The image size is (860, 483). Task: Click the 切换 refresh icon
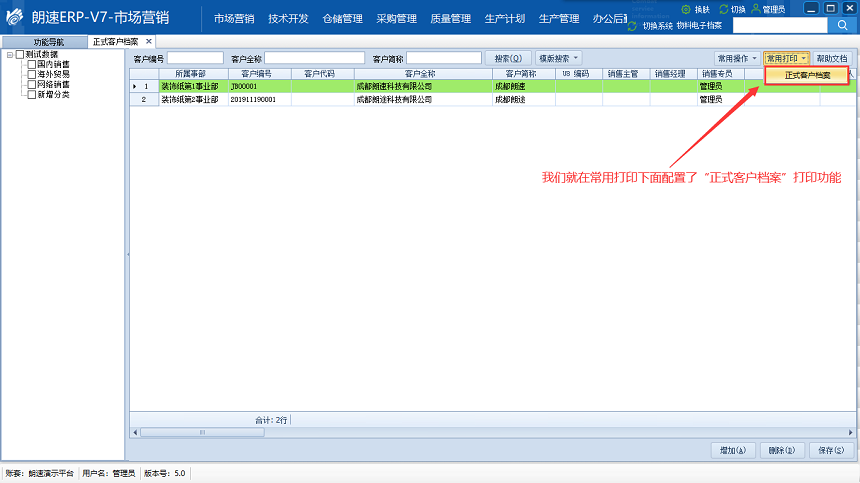724,8
